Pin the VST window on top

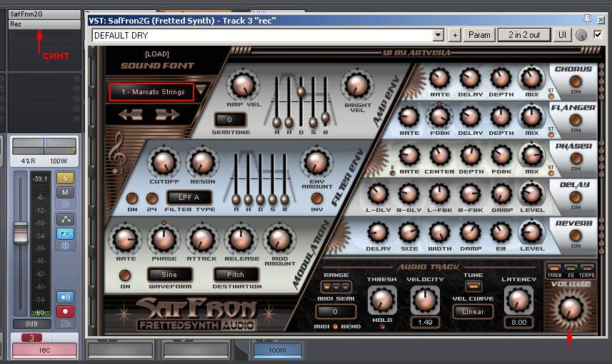click(x=587, y=19)
